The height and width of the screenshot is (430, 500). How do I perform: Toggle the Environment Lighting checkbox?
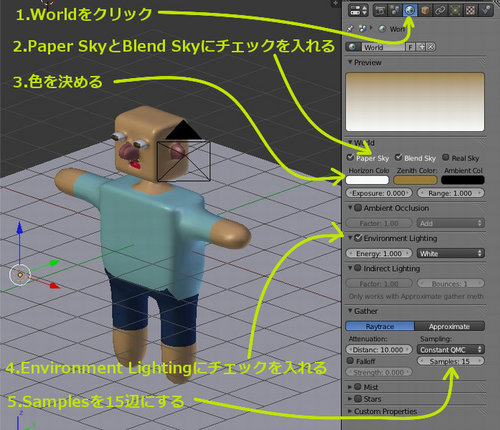point(358,238)
